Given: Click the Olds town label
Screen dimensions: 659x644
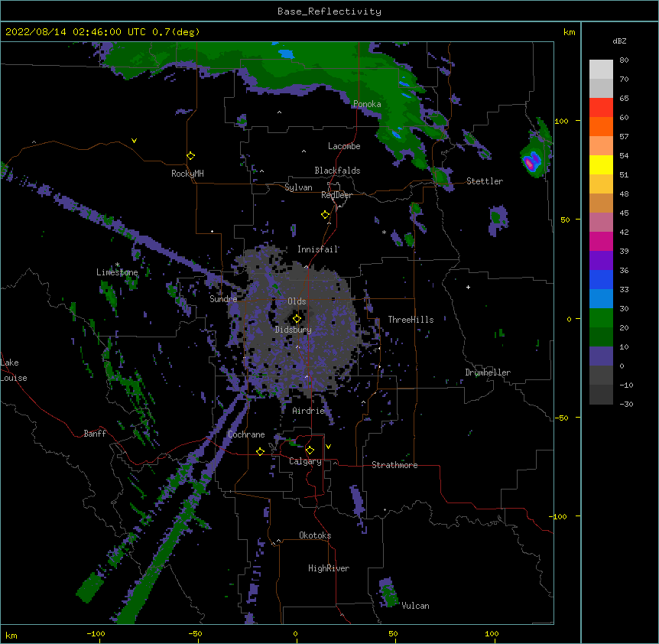Looking at the screenshot, I should coord(297,301).
